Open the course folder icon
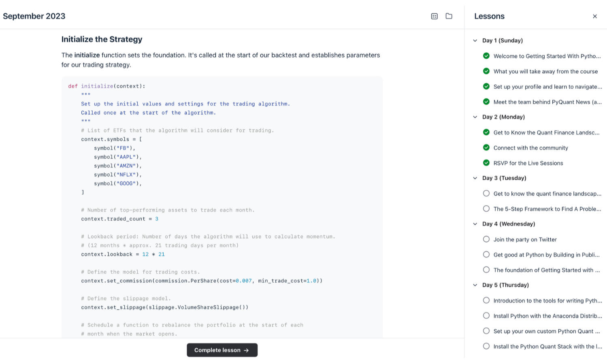 449,16
